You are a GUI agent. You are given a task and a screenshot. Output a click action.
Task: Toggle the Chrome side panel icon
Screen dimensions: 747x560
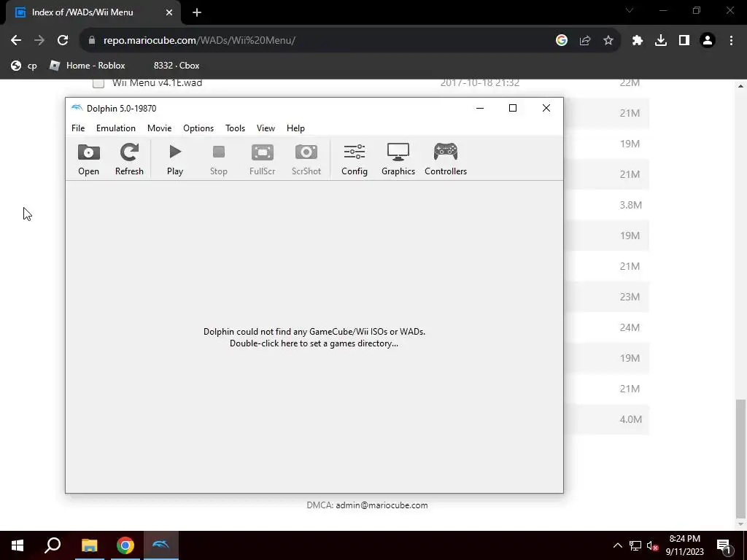click(x=684, y=41)
